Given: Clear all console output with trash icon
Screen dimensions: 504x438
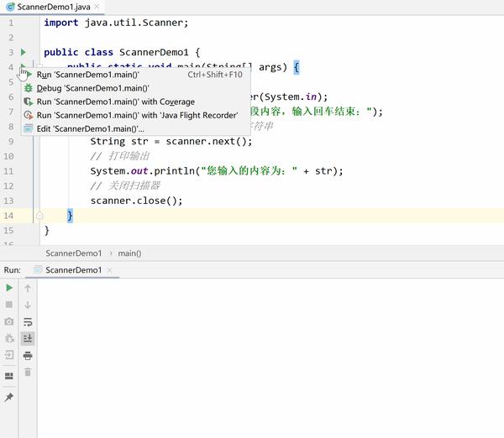Looking at the screenshot, I should (x=28, y=372).
